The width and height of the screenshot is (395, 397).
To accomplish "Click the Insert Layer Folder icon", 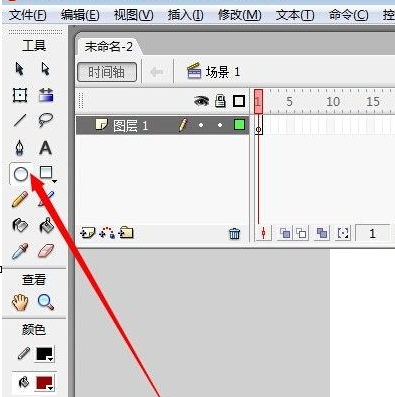I will [126, 233].
